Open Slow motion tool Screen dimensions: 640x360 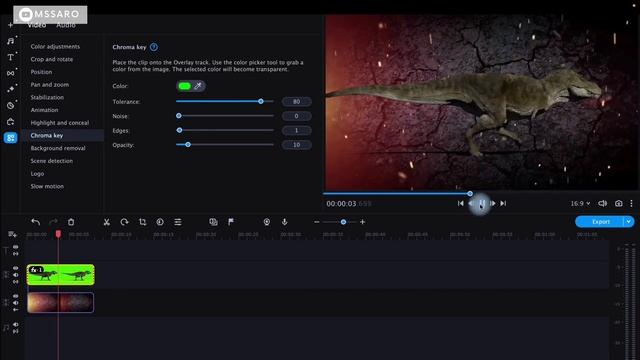[47, 186]
